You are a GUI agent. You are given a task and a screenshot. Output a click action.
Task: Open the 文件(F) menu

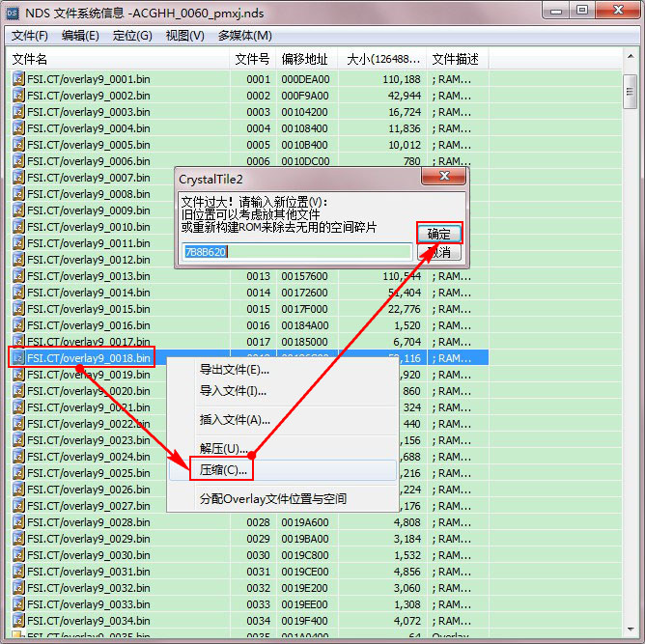[x=30, y=36]
